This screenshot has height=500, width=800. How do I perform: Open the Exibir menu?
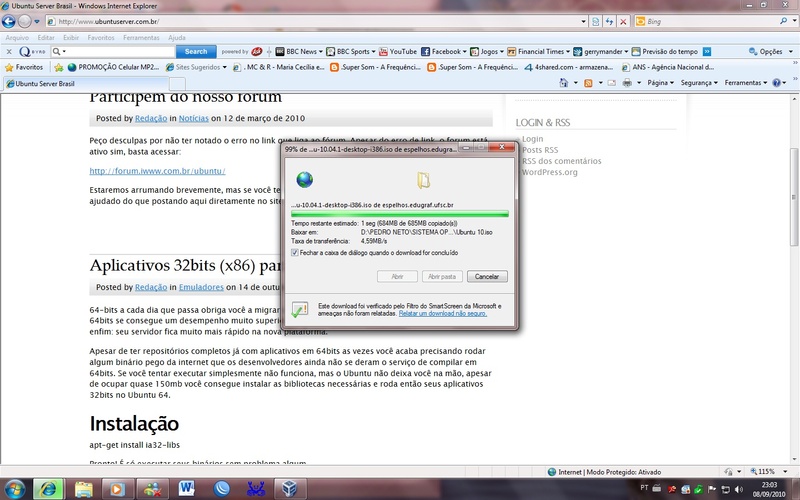pos(71,38)
